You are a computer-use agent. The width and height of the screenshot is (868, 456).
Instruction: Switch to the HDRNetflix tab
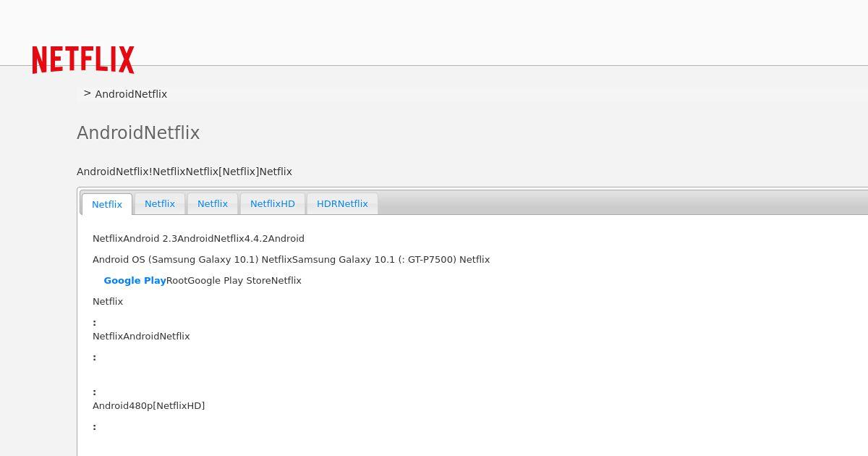(342, 203)
